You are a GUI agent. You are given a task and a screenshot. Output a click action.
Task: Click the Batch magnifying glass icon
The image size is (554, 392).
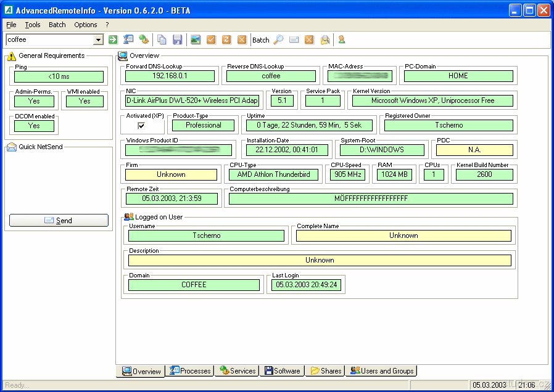coord(278,40)
